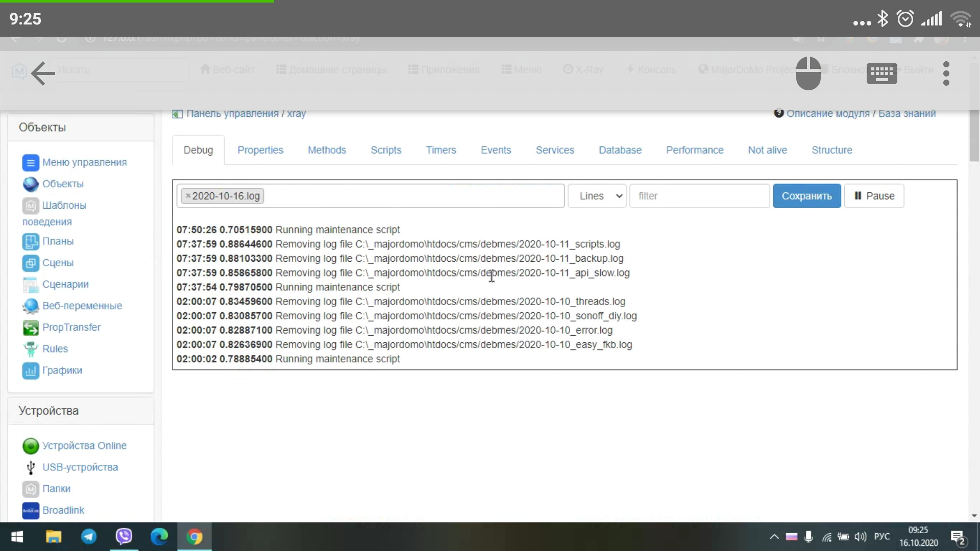Screen dimensions: 980x551
Task: Open the browser overflow menu
Action: tap(946, 73)
